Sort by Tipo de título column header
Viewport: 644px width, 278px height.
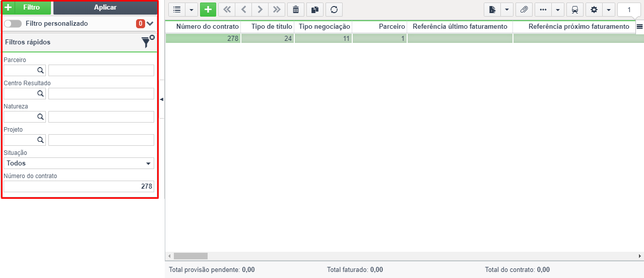point(267,26)
